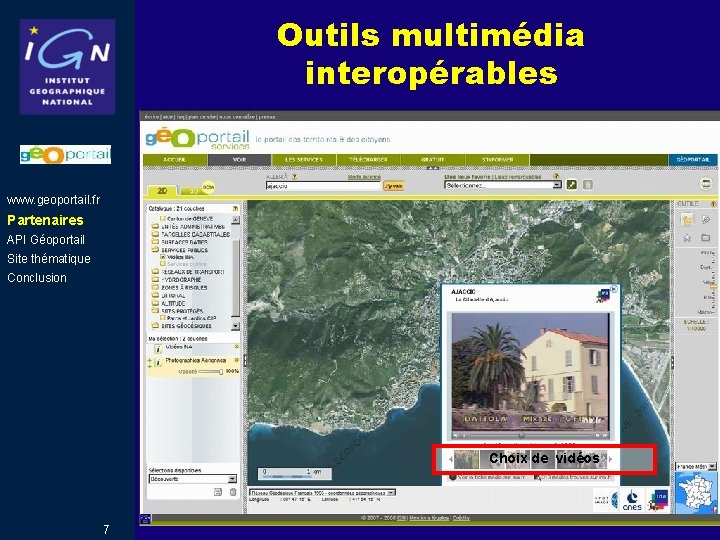720x540 pixels.
Task: Click the round print icon at top right
Action: [706, 184]
